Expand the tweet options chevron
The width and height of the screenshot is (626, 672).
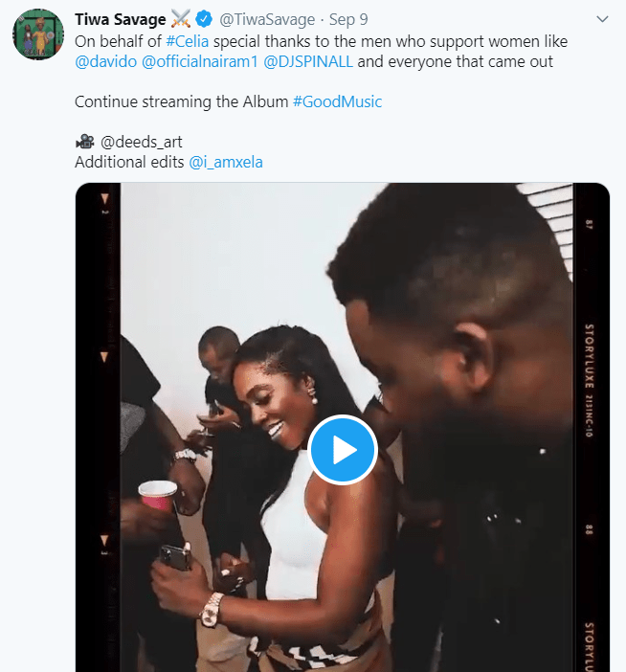602,19
